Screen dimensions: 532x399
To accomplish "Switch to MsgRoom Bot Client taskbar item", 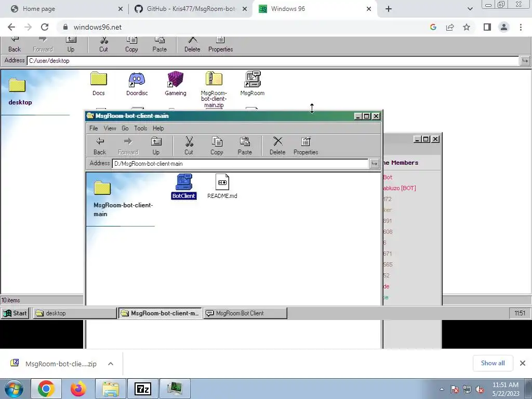I will point(245,313).
